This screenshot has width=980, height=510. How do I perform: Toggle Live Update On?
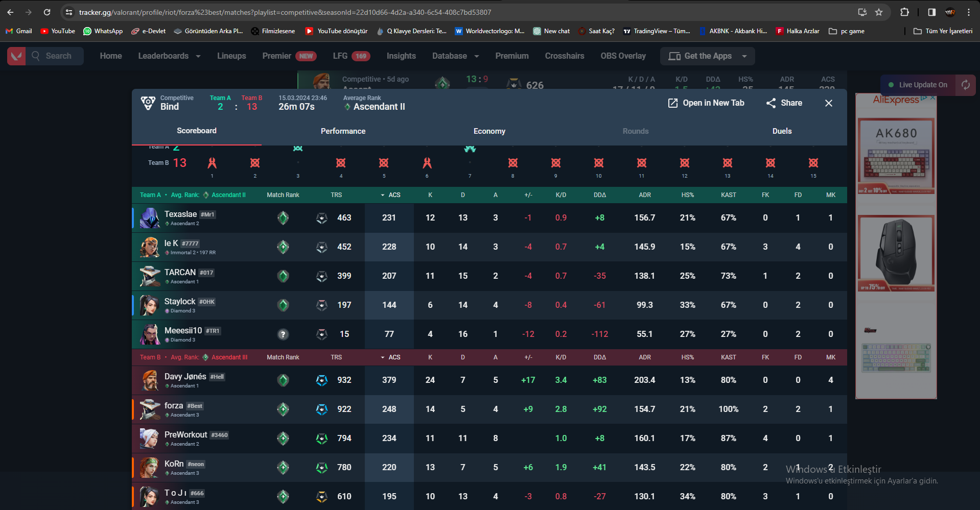918,85
